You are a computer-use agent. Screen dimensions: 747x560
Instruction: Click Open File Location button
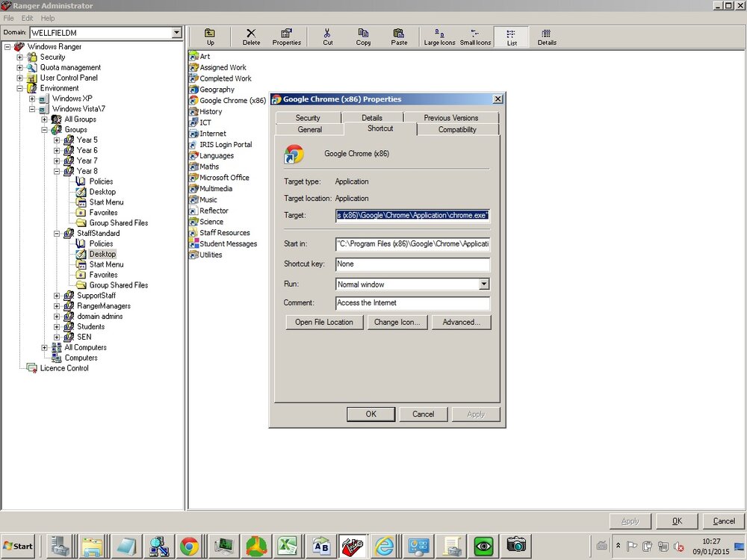pos(324,322)
